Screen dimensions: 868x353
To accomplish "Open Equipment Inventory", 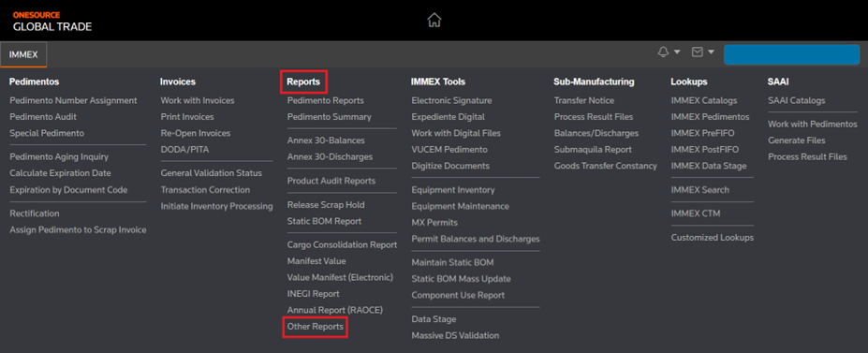I will pos(453,190).
